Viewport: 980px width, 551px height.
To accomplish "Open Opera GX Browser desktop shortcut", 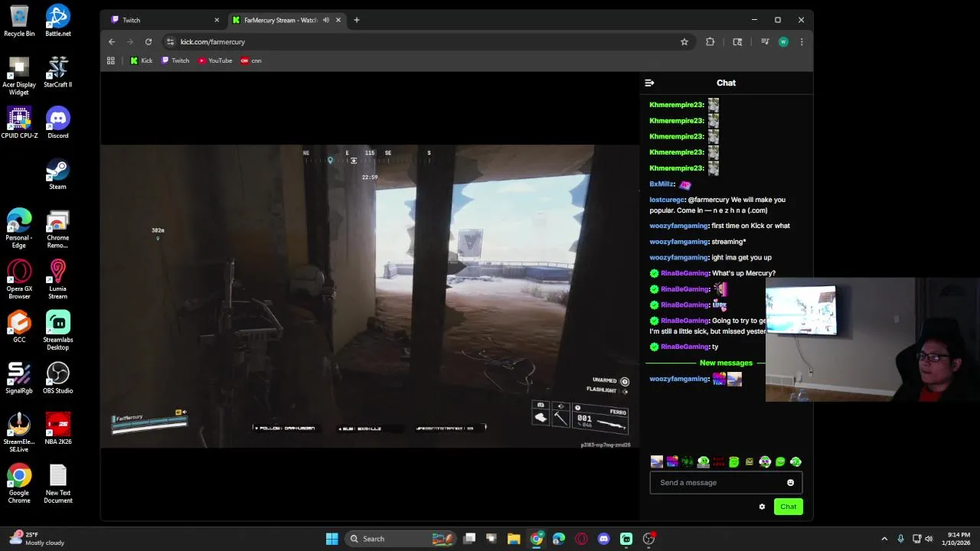I will tap(19, 279).
